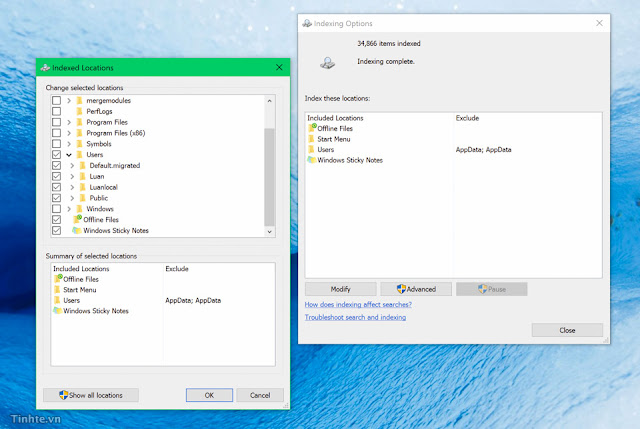The height and width of the screenshot is (429, 640).
Task: Click the Luan folder icon
Action: 82,176
